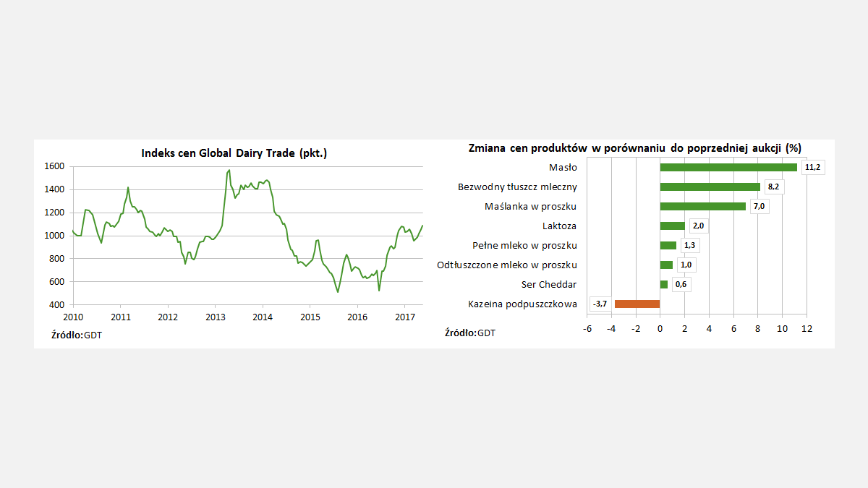Click the 8,2 data label

coord(773,187)
